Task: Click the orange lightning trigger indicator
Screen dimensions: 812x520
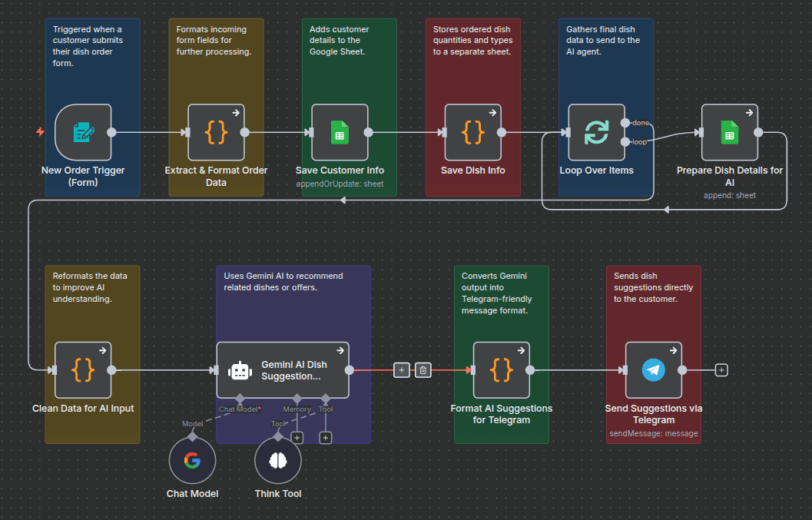Action: (39, 132)
